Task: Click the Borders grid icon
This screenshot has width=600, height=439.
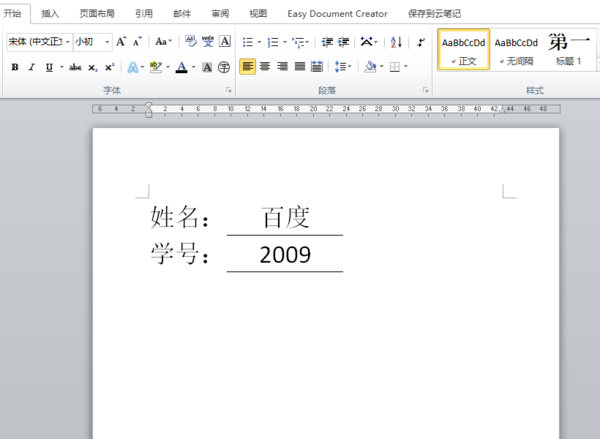Action: pos(395,67)
